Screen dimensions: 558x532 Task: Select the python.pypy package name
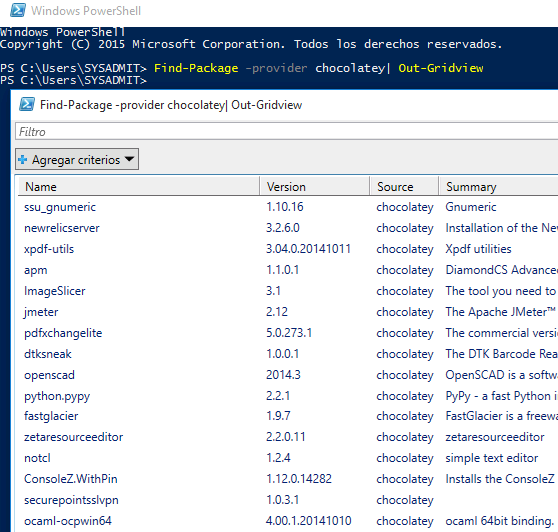57,396
